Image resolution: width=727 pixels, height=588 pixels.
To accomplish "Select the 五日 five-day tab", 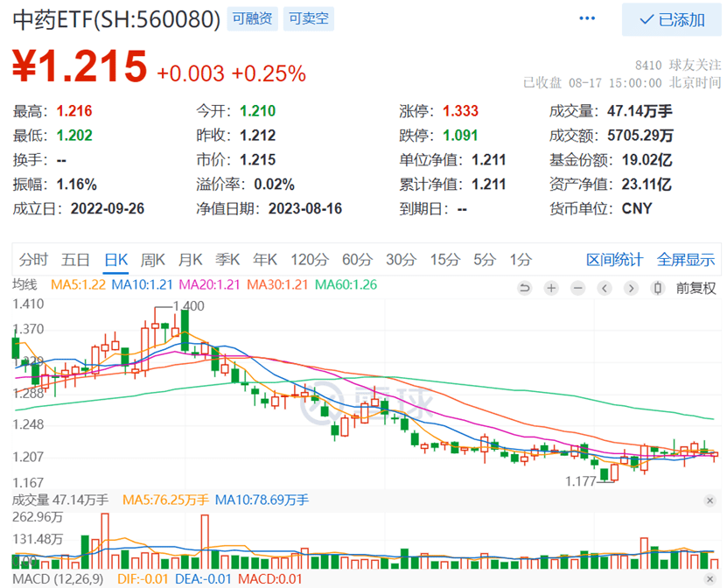I will [75, 259].
